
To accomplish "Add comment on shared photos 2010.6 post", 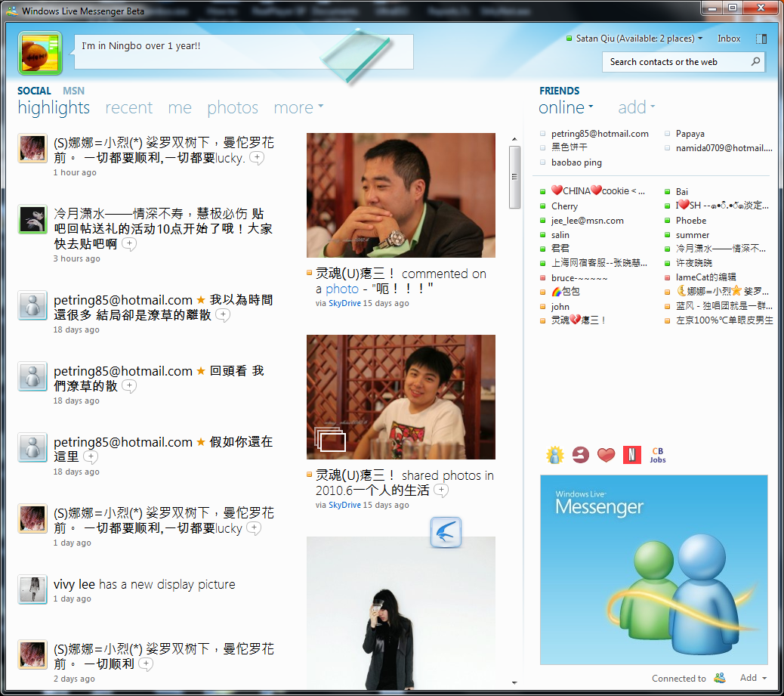I will (441, 490).
